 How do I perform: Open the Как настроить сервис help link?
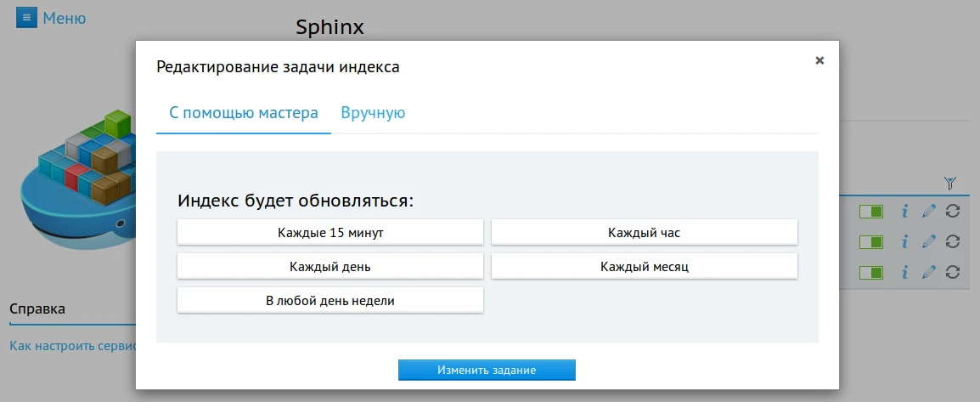click(72, 346)
